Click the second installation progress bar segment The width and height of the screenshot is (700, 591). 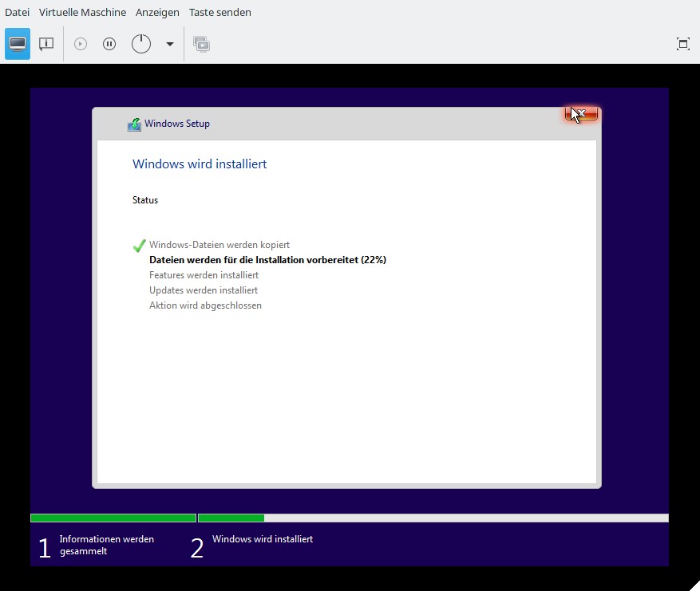pyautogui.click(x=433, y=518)
